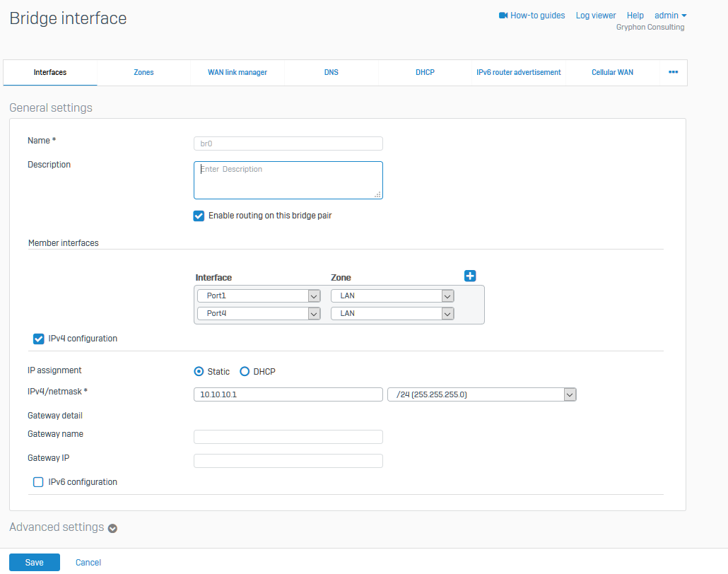Click the Gateway IP input field
This screenshot has width=728, height=574.
click(x=288, y=461)
